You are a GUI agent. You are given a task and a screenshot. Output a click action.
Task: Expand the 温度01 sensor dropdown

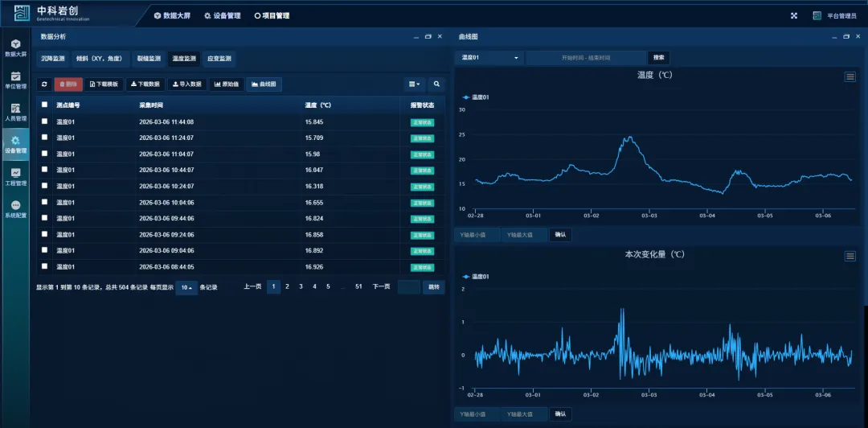click(x=489, y=58)
